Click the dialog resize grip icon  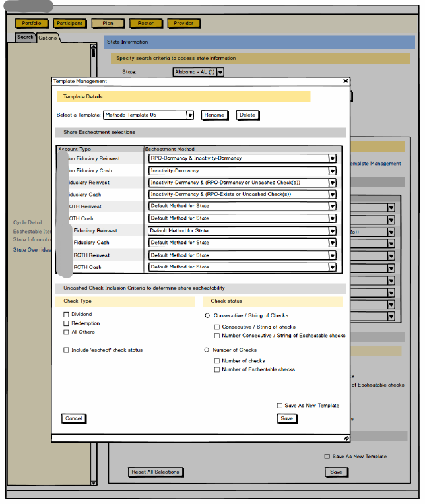point(346,438)
